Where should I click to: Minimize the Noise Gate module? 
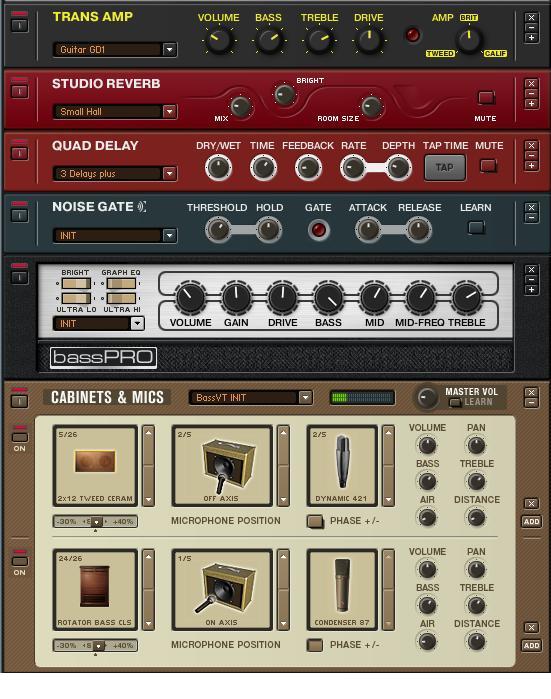point(531,218)
